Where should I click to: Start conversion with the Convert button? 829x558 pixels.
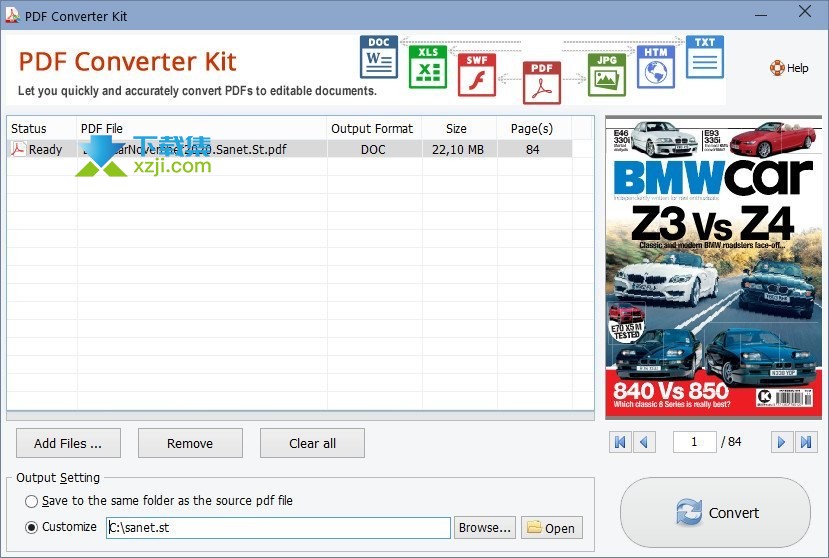[715, 513]
